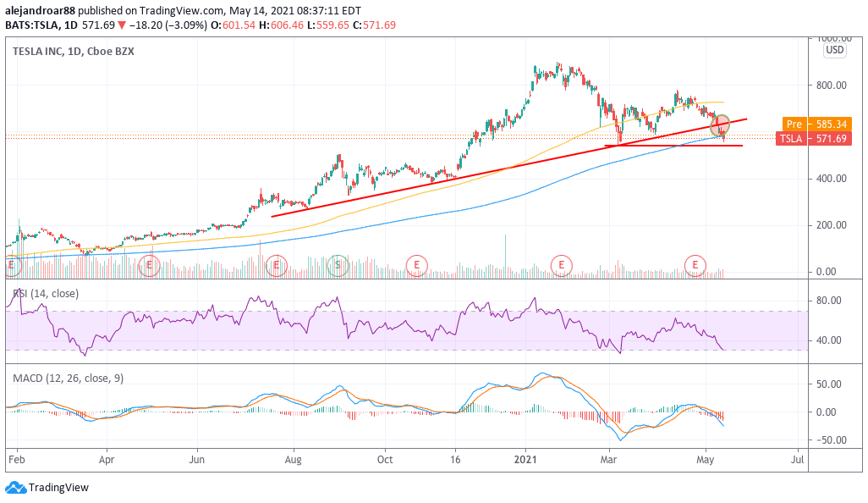Select the orange Pre 585.34 price label
Screen dimensions: 868x503
tap(816, 124)
